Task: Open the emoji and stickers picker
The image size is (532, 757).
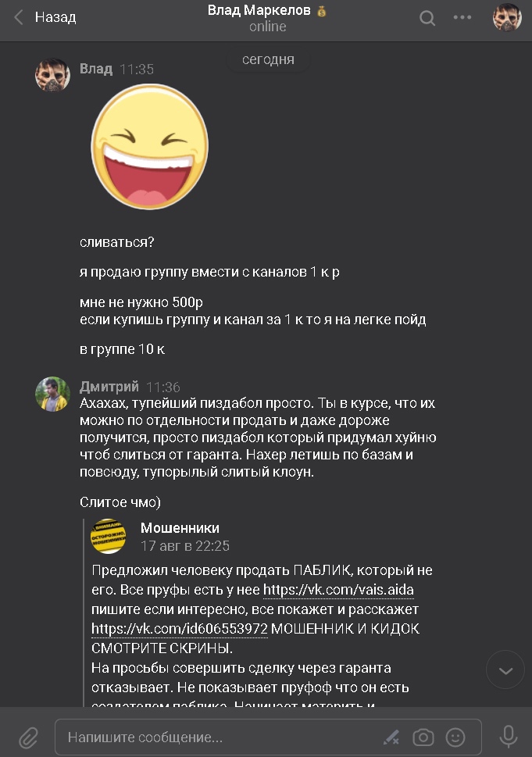Action: (x=455, y=737)
